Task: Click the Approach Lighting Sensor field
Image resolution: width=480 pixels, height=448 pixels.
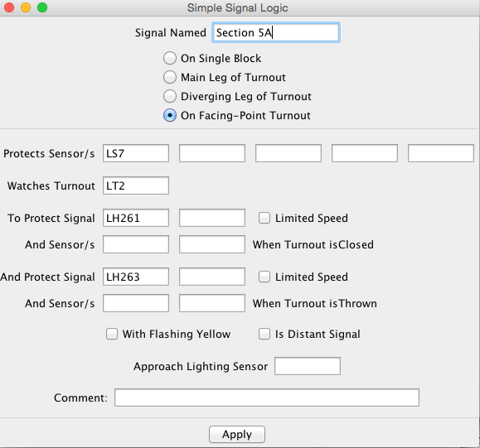Action: point(308,366)
